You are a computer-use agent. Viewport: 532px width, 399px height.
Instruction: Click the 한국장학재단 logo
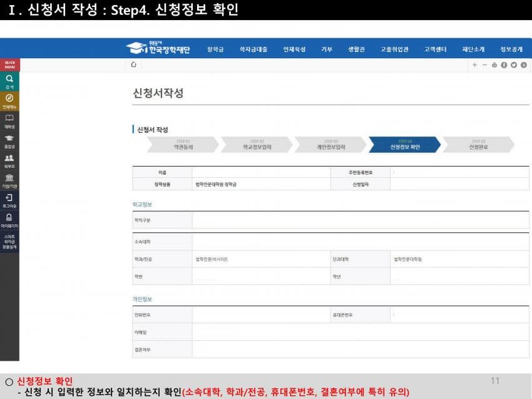pyautogui.click(x=158, y=48)
